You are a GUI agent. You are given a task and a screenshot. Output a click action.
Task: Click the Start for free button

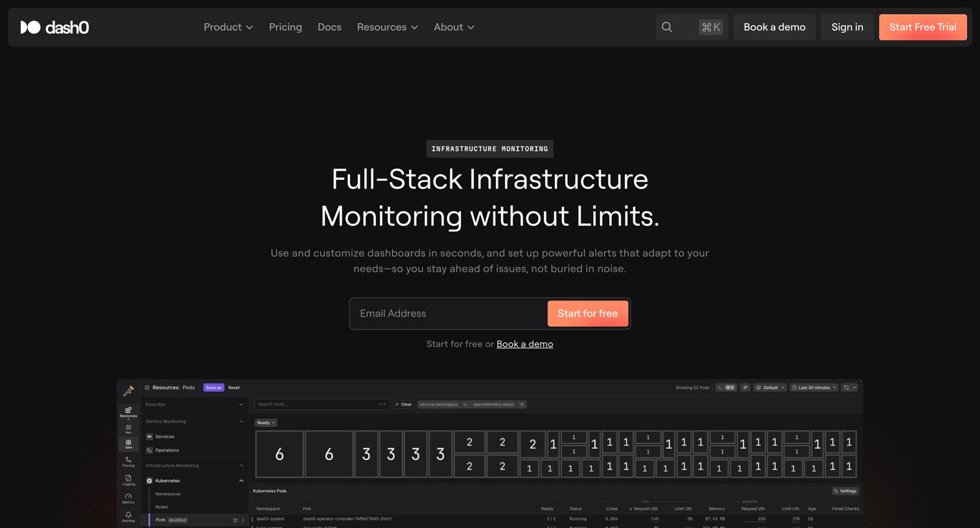tap(588, 313)
